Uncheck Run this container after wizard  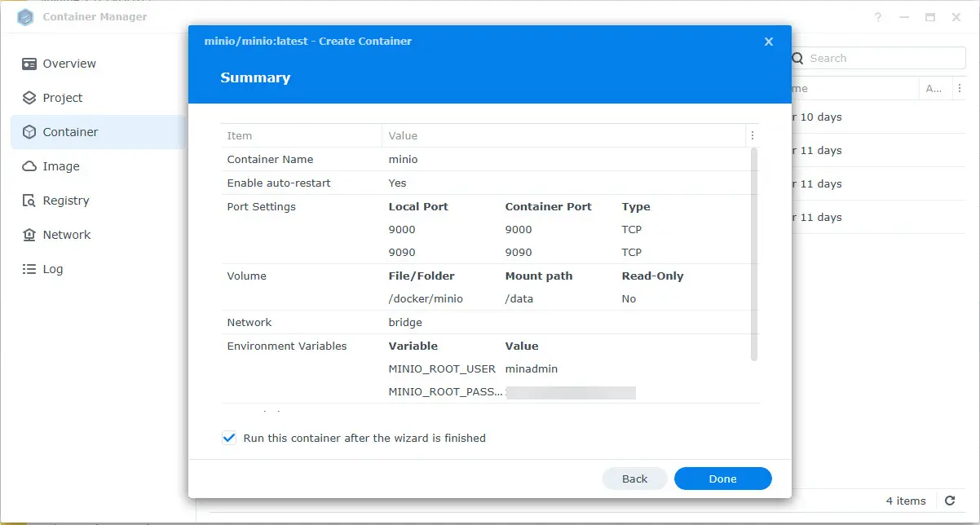[x=229, y=438]
